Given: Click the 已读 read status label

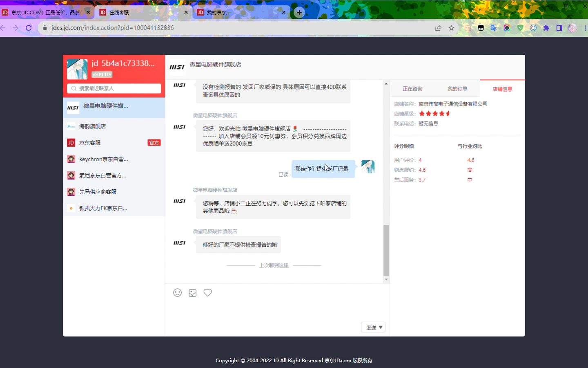Looking at the screenshot, I should click(x=283, y=174).
